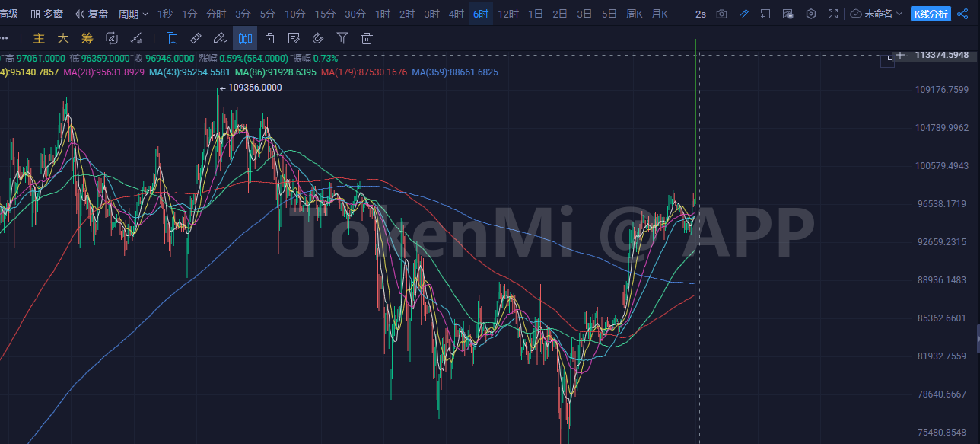This screenshot has height=444, width=980.
Task: Click the MA(86) indicator label
Action: [276, 72]
